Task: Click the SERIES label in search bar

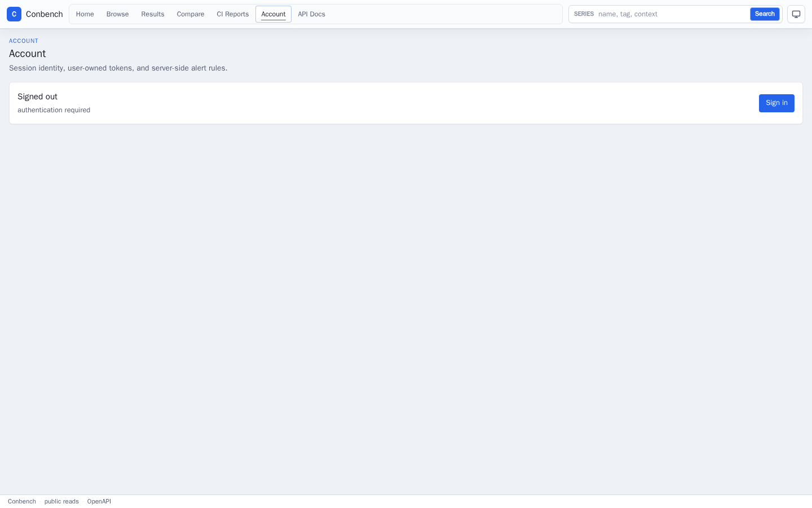Action: [584, 14]
